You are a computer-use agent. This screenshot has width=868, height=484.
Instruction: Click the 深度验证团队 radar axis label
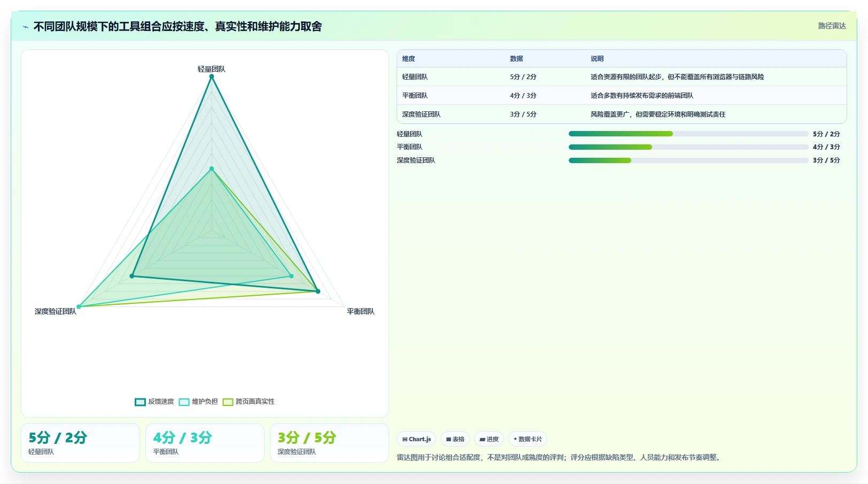coord(56,311)
